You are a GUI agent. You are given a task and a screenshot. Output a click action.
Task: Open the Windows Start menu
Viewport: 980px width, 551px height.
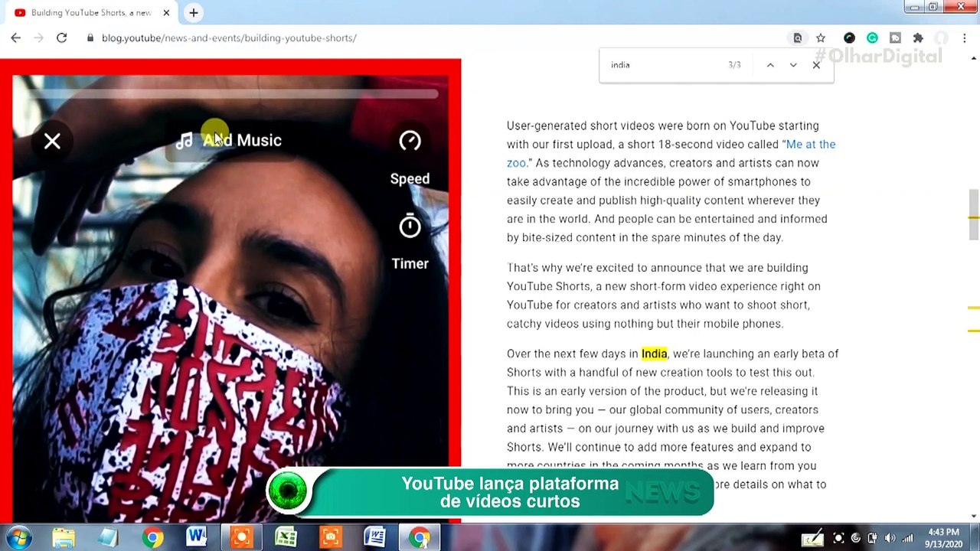pos(19,538)
